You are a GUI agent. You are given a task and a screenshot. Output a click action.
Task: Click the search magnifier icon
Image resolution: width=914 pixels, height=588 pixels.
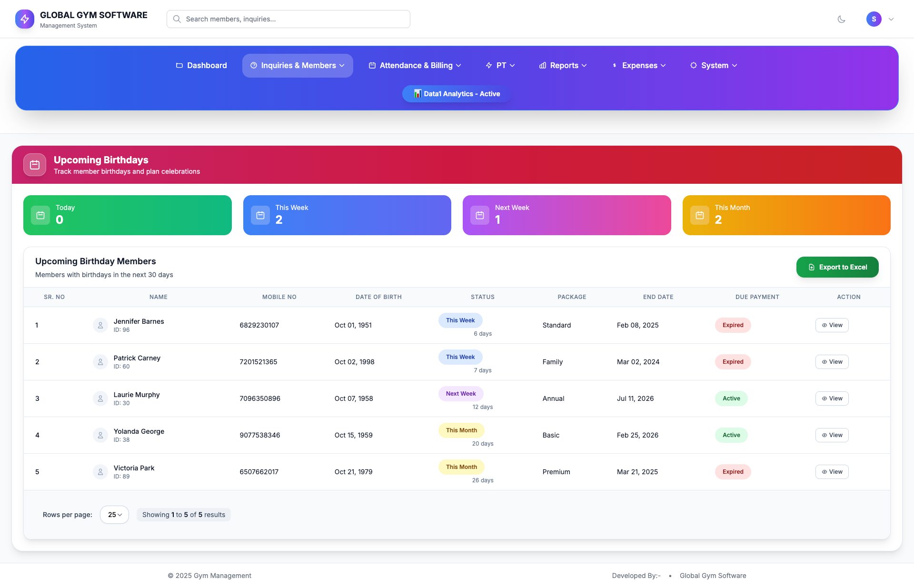click(x=177, y=19)
